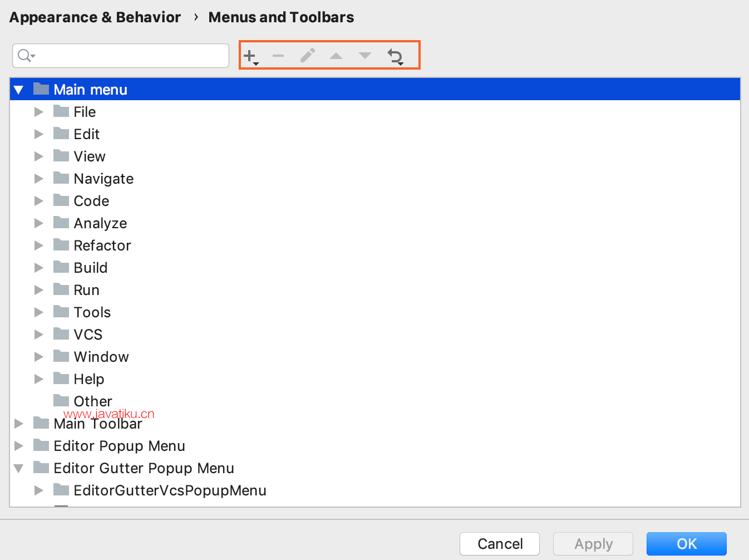Click the Move Down arrow icon
Image resolution: width=749 pixels, height=560 pixels.
click(x=365, y=56)
